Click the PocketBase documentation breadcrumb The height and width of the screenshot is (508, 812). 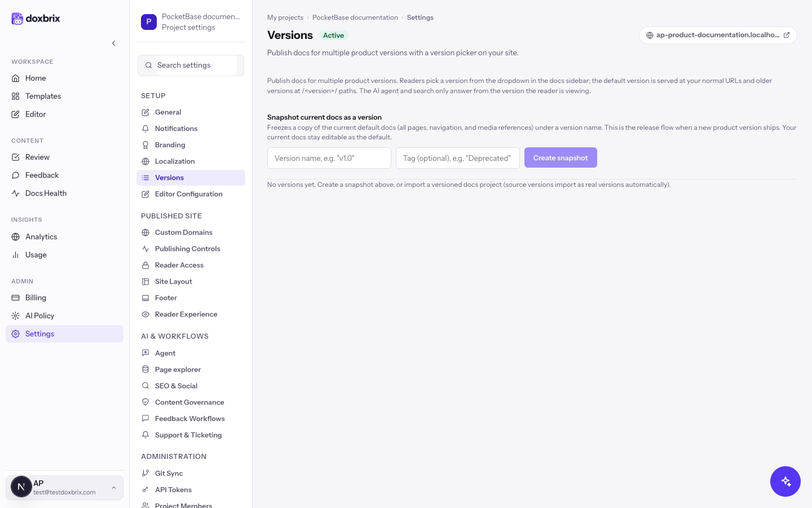pyautogui.click(x=355, y=17)
